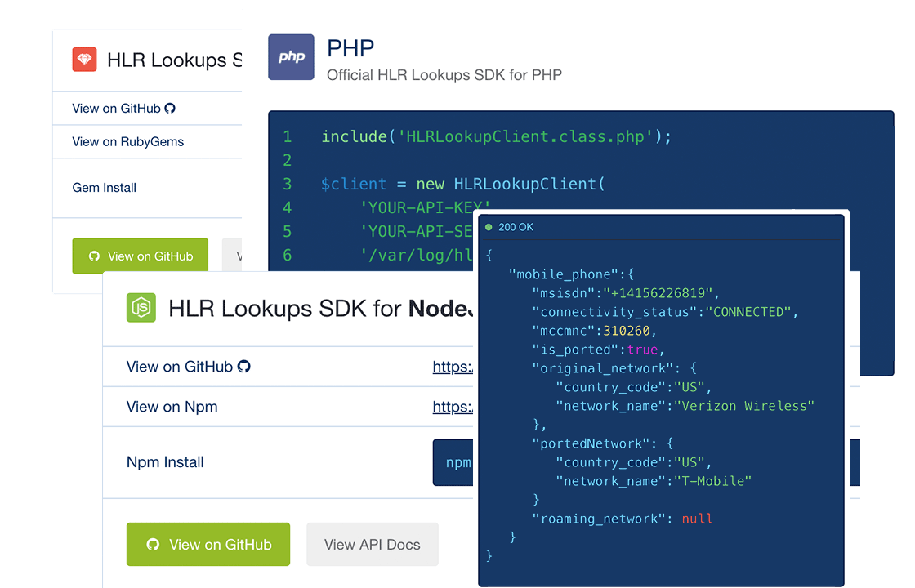Click the "Verizon Wireless" network name
Image resolution: width=915 pixels, height=588 pixels.
pos(744,405)
